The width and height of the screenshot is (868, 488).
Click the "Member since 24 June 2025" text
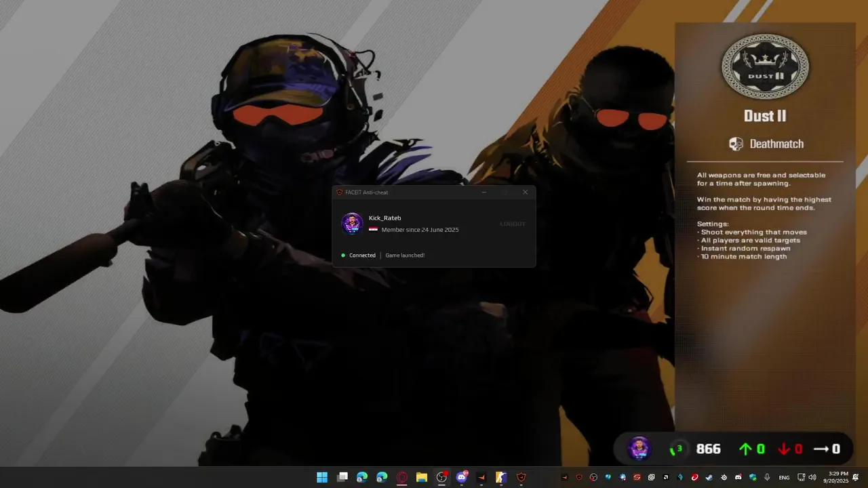pos(420,230)
